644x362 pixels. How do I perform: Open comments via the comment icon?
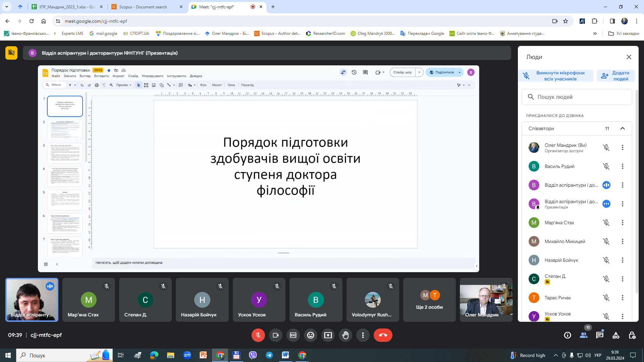[x=365, y=72]
